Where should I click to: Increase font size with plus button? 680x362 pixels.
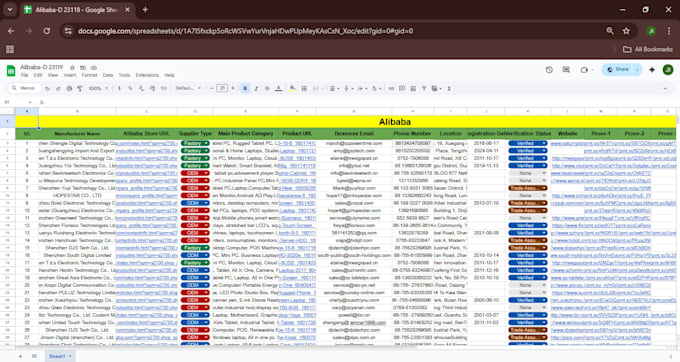[x=233, y=88]
